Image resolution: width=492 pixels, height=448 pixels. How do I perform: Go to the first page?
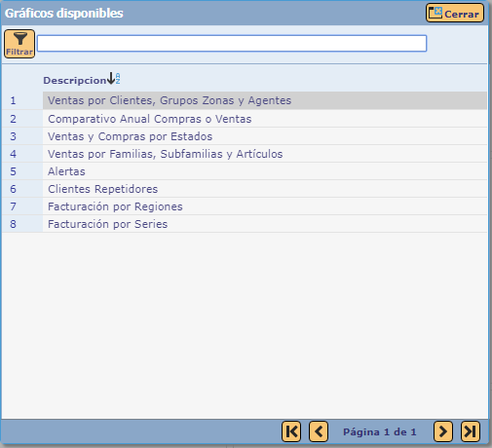click(x=291, y=431)
